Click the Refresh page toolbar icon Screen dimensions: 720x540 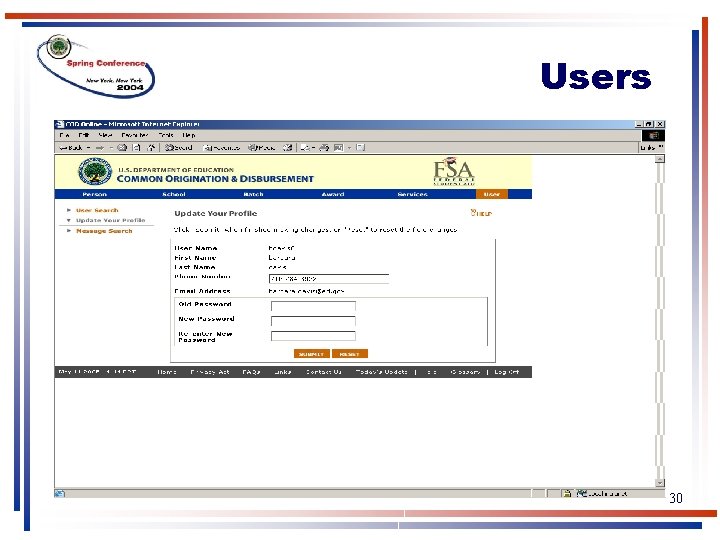[x=136, y=148]
